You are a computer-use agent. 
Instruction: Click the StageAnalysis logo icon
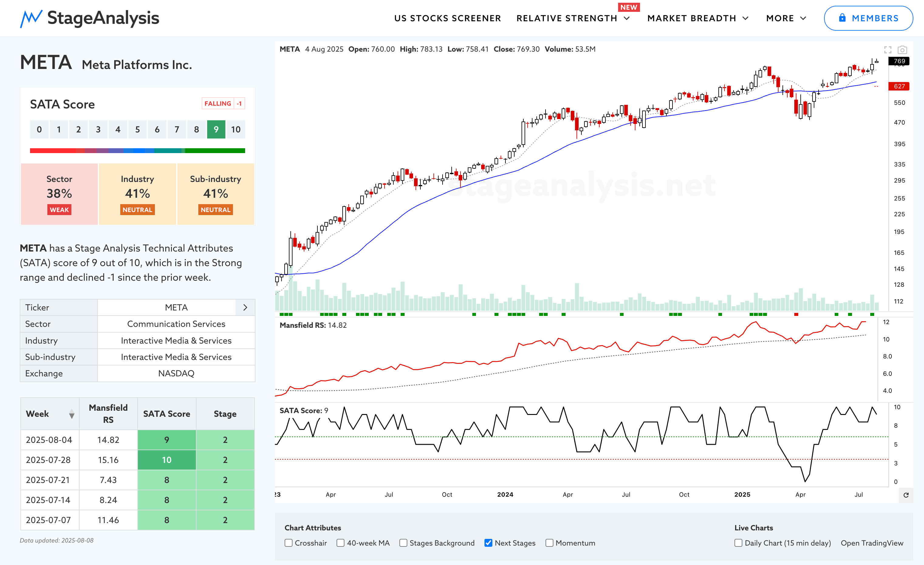click(x=31, y=18)
